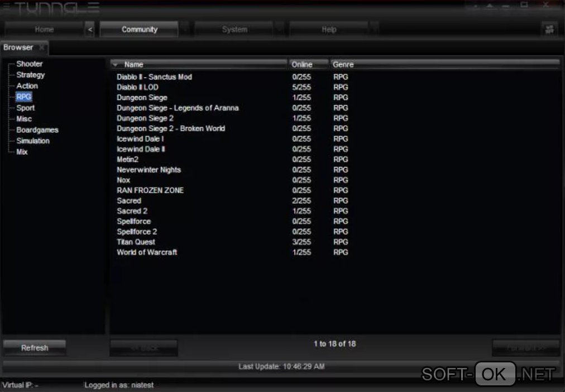Select the Mix category
565x392 pixels.
click(22, 152)
